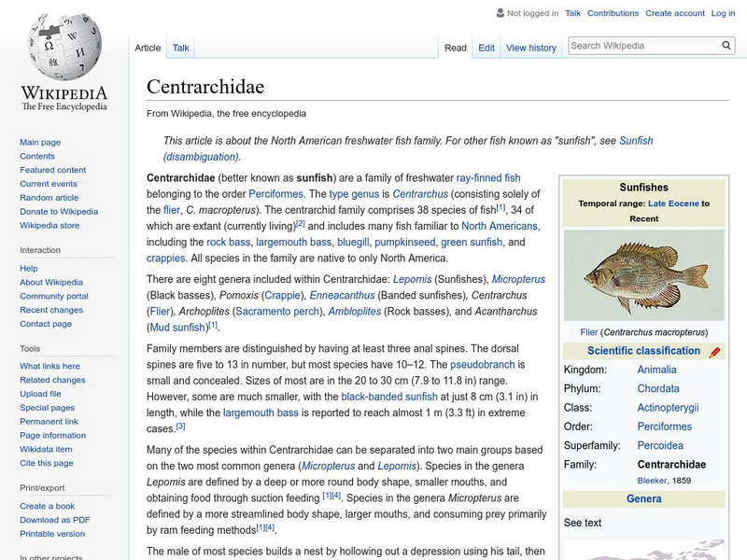Screen dimensions: 747x560
Task: Open Contents in sidebar
Action: click(x=37, y=156)
